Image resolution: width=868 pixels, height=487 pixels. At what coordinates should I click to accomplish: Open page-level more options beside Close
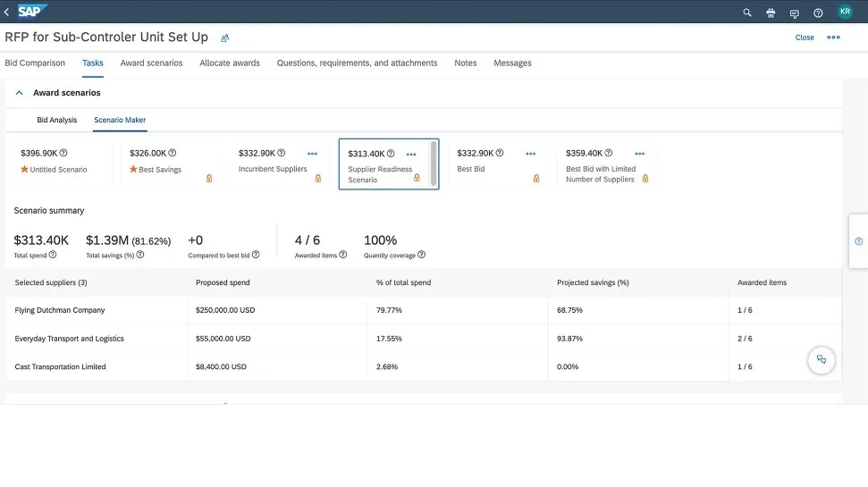point(833,38)
